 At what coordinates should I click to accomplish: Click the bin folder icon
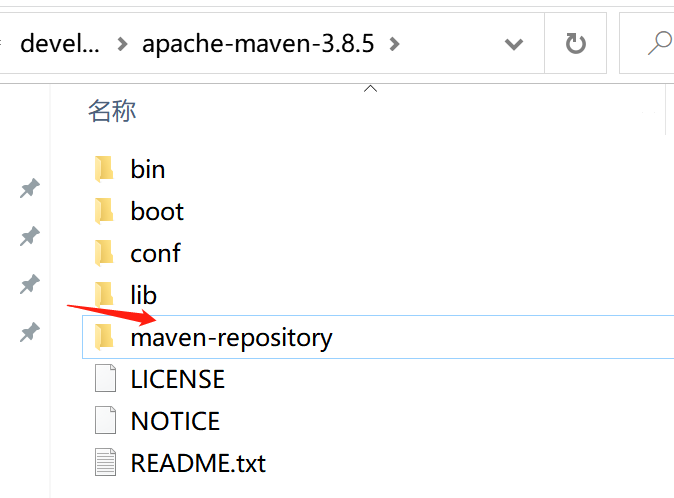coord(104,169)
